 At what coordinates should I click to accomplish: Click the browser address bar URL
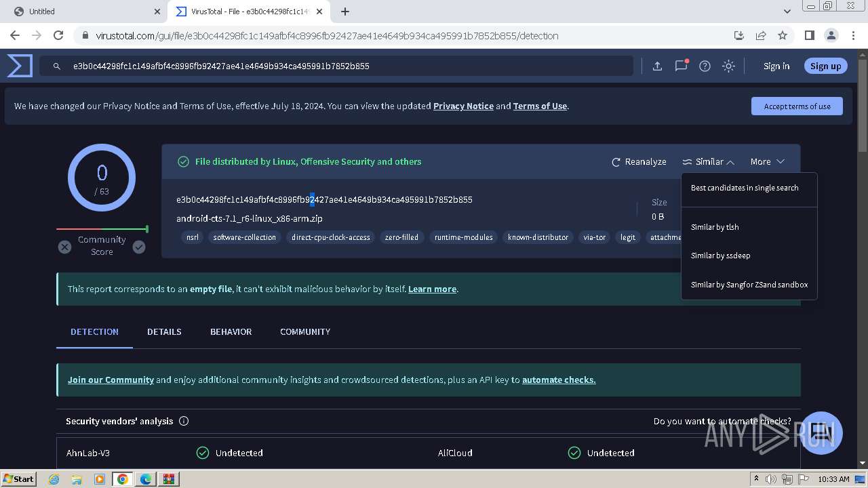coord(327,36)
